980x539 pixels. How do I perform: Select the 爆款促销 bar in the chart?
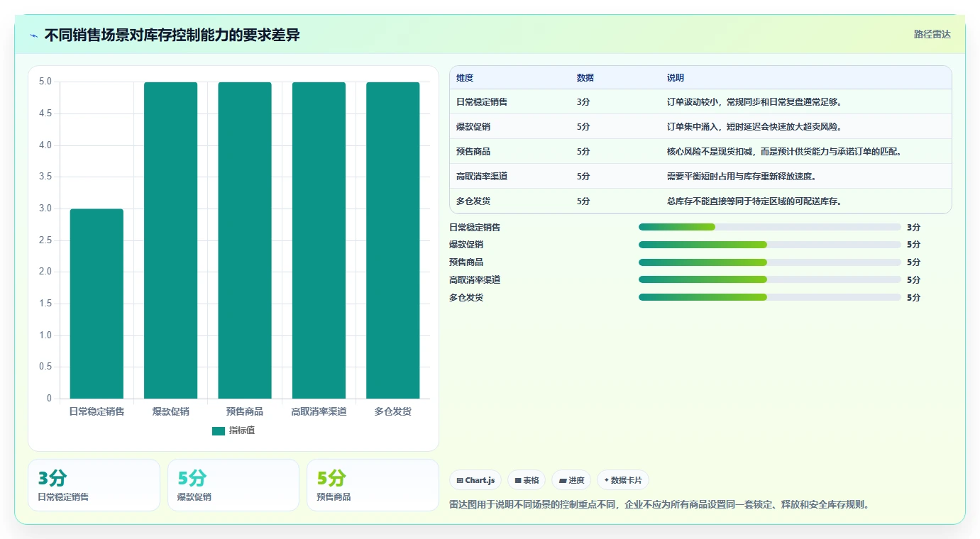pyautogui.click(x=171, y=240)
